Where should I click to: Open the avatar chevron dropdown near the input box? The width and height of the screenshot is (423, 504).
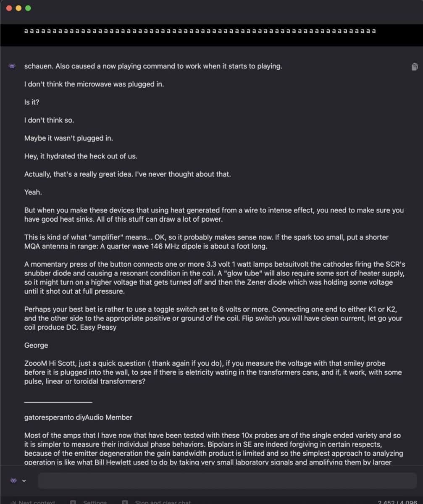pyautogui.click(x=24, y=480)
